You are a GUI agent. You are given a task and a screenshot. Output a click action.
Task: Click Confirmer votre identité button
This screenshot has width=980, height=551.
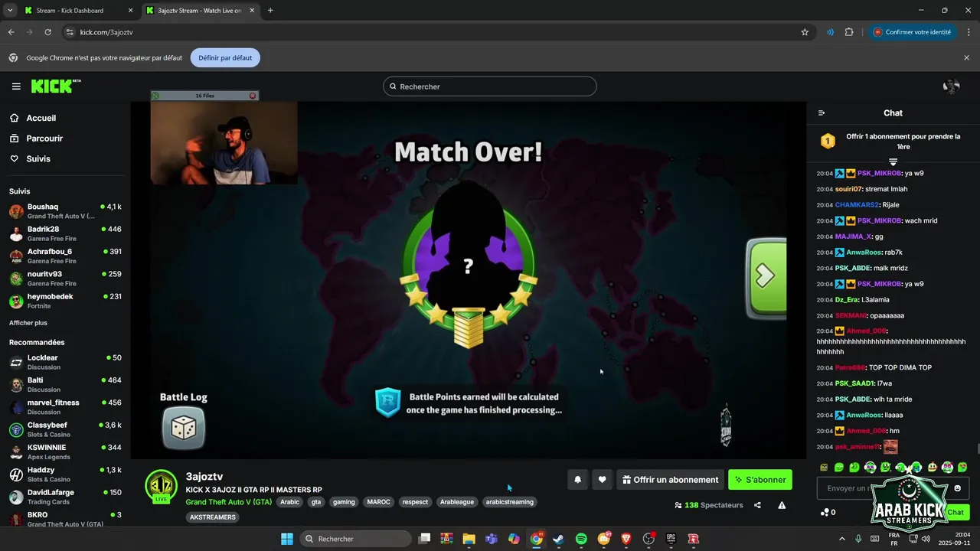pyautogui.click(x=912, y=32)
